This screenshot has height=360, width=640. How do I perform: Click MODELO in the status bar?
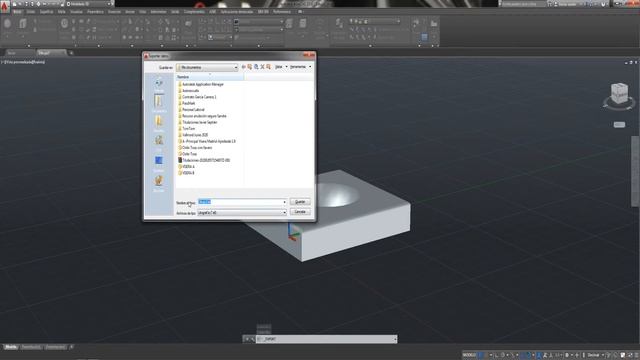[x=469, y=356]
